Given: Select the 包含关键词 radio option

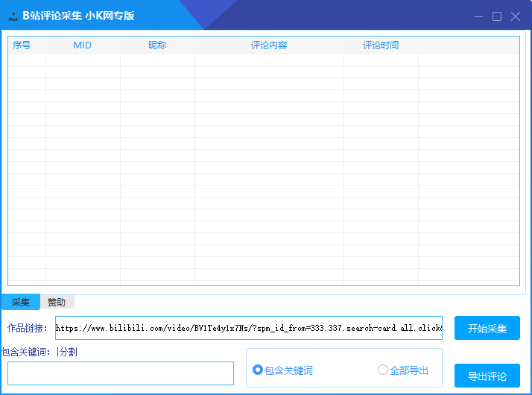Looking at the screenshot, I should click(x=259, y=370).
